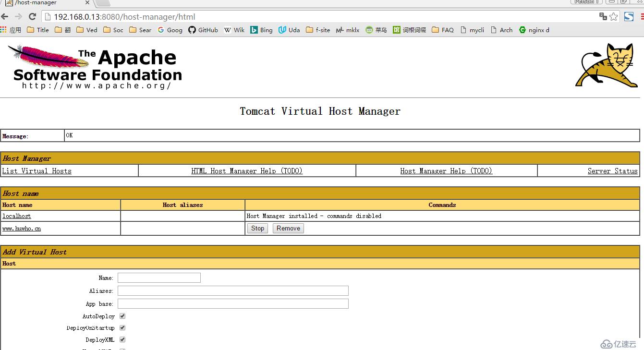Go forward with the browser forward arrow

pyautogui.click(x=18, y=17)
